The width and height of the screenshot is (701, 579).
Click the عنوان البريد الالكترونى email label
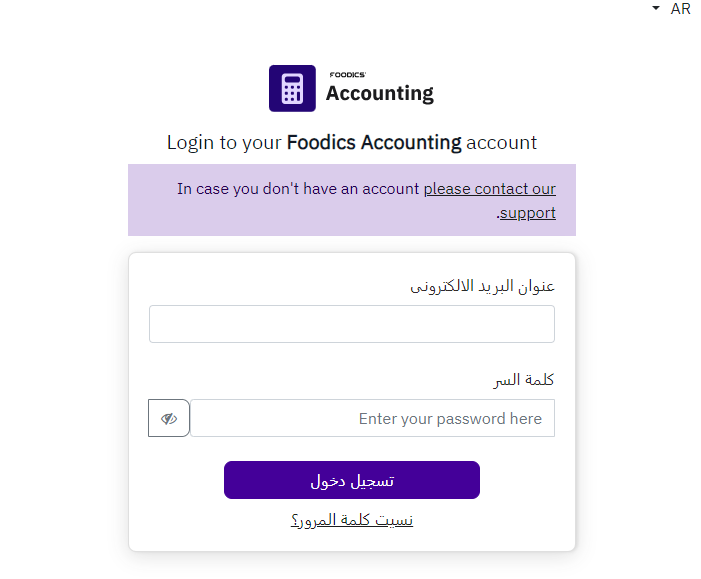(482, 286)
